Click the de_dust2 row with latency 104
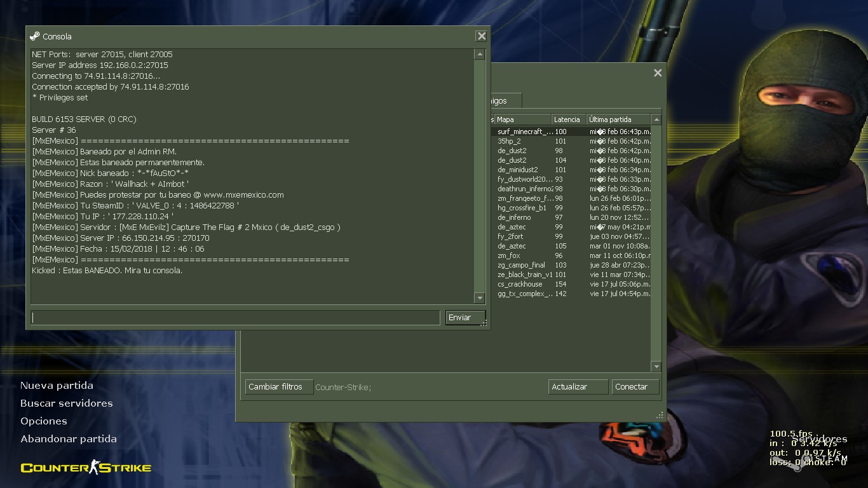 (571, 160)
